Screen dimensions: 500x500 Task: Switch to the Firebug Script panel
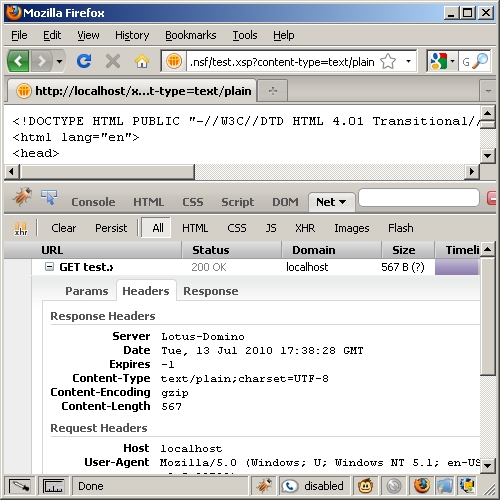(238, 202)
